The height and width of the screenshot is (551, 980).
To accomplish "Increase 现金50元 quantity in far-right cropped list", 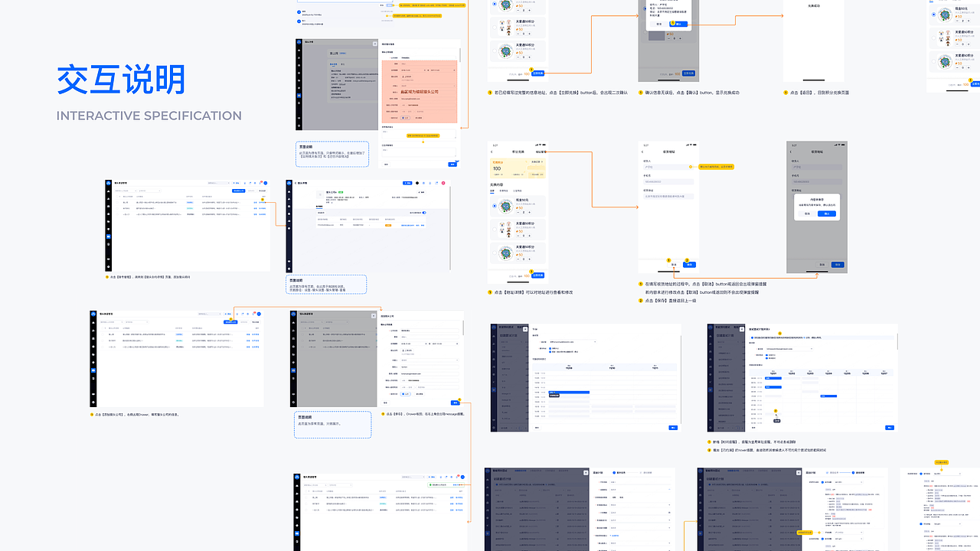I will click(x=969, y=21).
